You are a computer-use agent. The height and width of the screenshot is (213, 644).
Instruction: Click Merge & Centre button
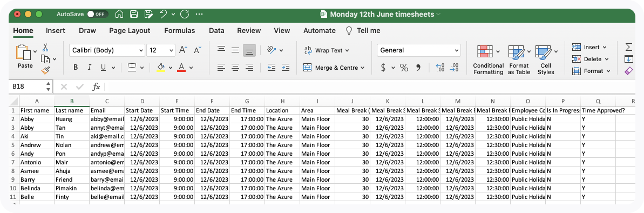pos(334,68)
